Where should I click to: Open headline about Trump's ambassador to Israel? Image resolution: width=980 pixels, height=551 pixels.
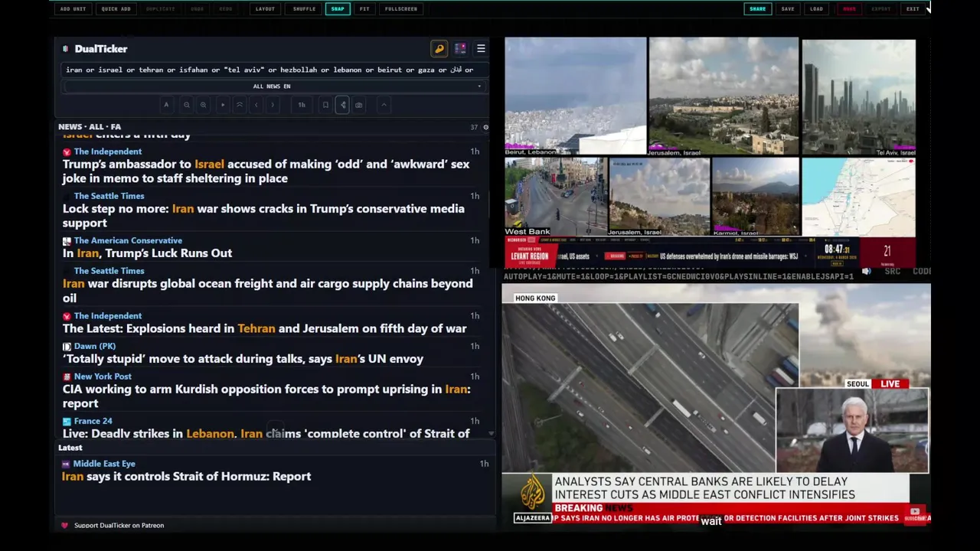coord(266,171)
